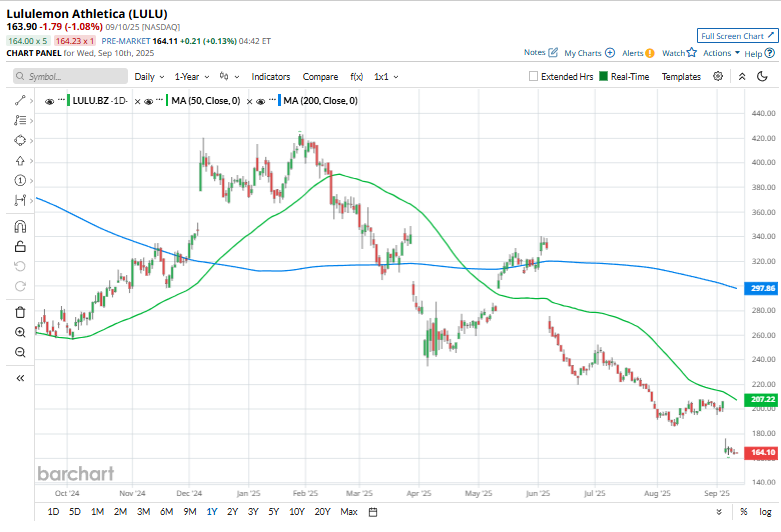The image size is (781, 532).
Task: Select the 1M range tab
Action: [97, 512]
